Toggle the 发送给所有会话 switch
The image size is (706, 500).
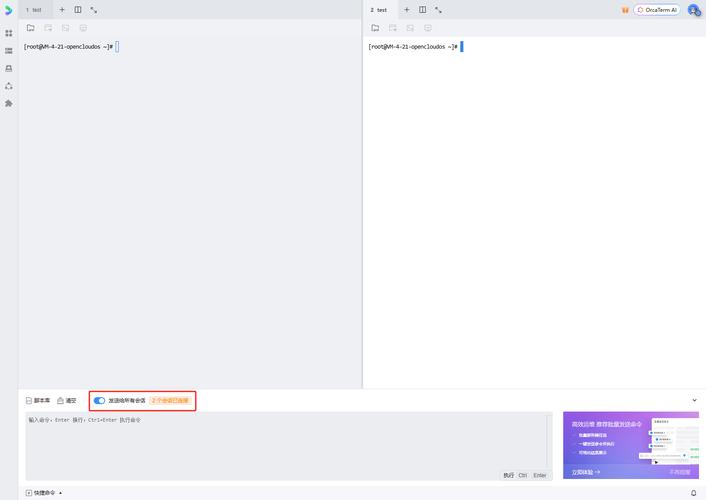click(x=99, y=400)
